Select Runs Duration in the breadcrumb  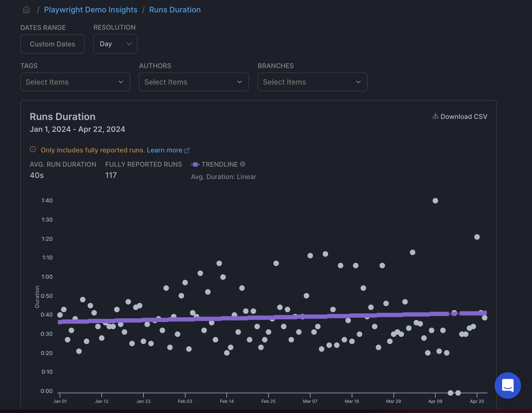[175, 9]
